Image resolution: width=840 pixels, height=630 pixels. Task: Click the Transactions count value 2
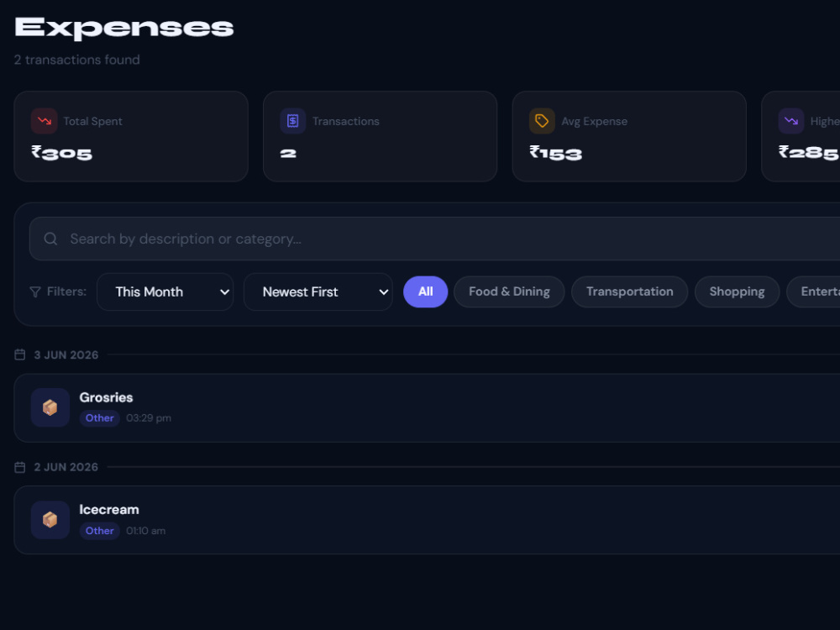tap(288, 154)
